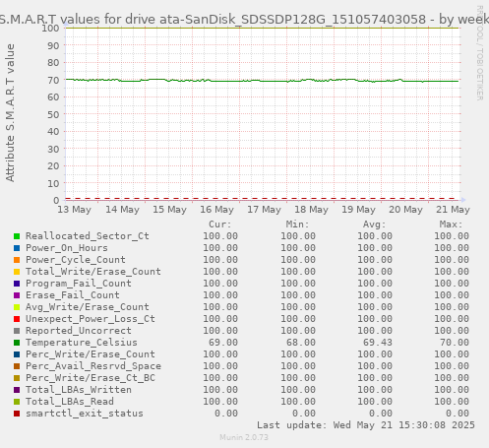Select the Total_LBAs_Written legend label

pos(79,390)
